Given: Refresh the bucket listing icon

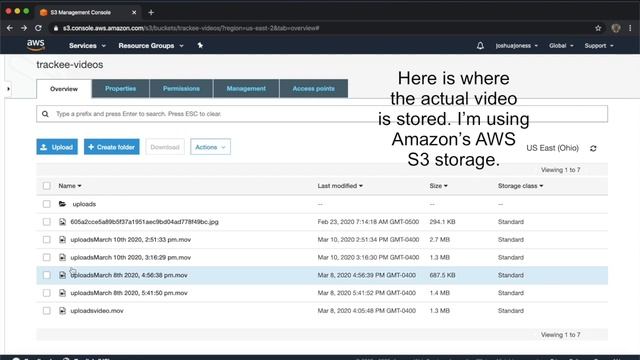Looking at the screenshot, I should 593,148.
